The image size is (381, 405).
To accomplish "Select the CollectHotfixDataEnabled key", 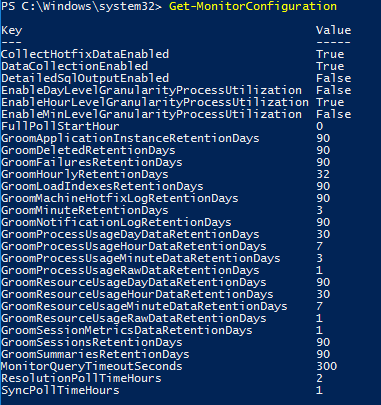I will (x=85, y=54).
